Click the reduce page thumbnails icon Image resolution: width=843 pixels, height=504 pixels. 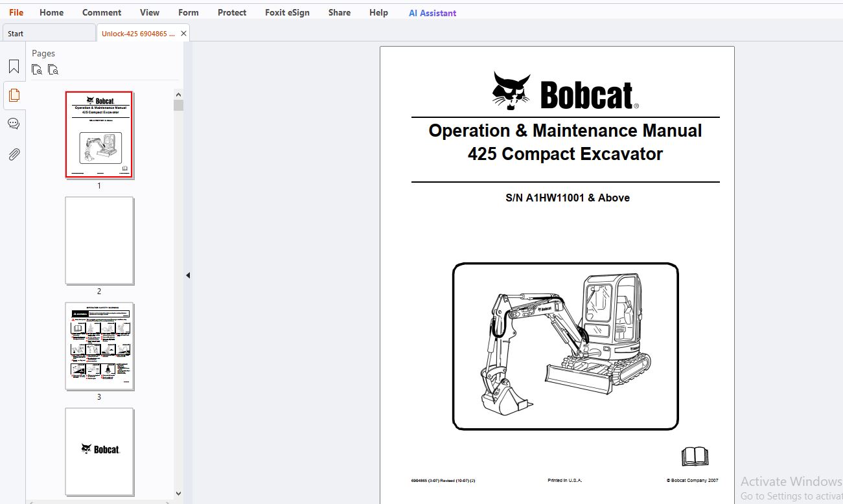53,69
